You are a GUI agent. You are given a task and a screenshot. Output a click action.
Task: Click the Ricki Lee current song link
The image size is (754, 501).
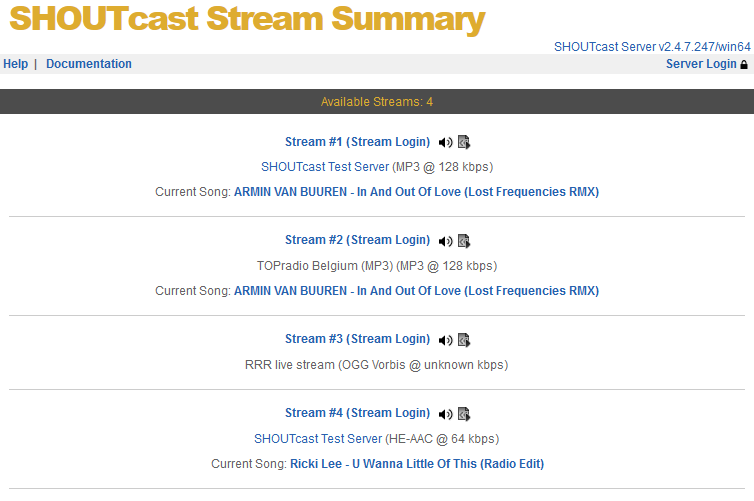417,464
